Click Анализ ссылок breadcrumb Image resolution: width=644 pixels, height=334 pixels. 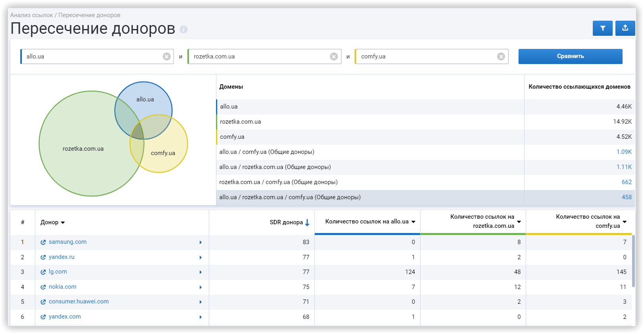31,15
